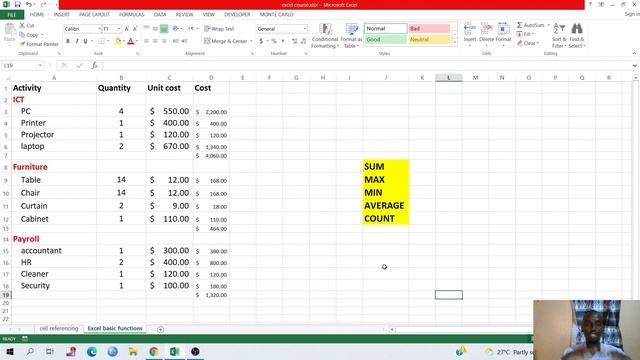Toggle Wrap Text for the cell
The width and height of the screenshot is (640, 360).
tap(219, 29)
